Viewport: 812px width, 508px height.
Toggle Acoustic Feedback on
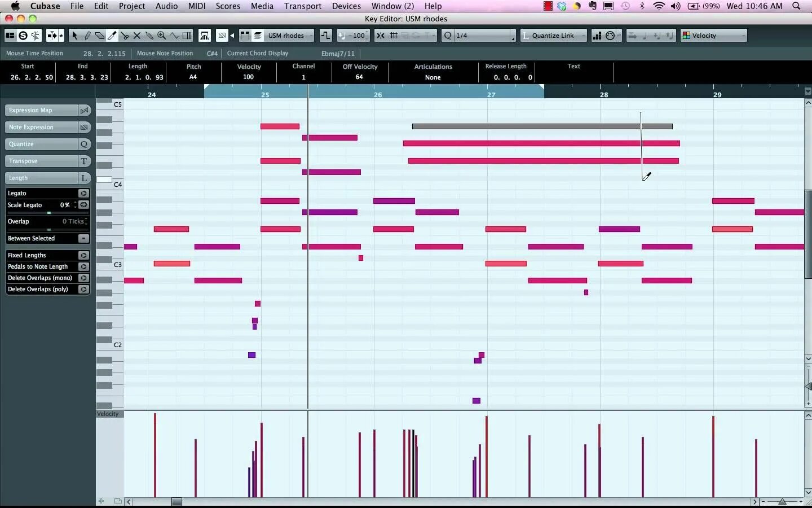pos(36,36)
